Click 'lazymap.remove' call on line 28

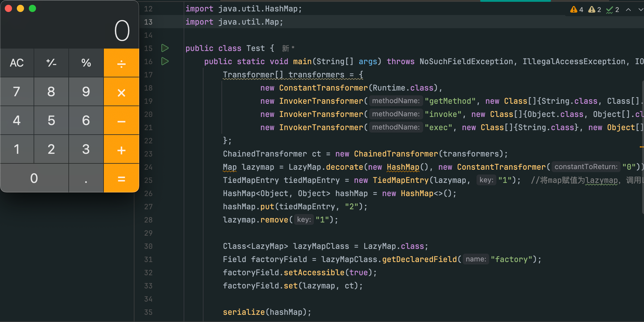[255, 220]
